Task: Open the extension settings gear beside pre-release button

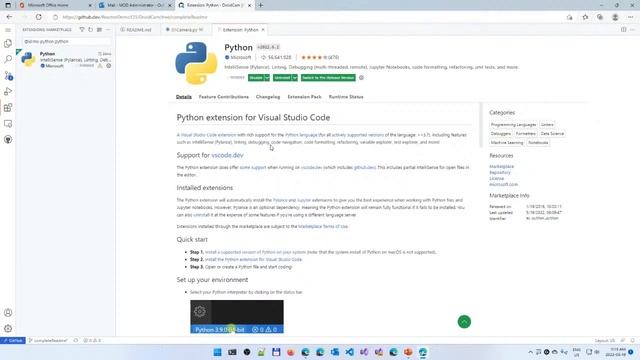Action: coord(361,78)
